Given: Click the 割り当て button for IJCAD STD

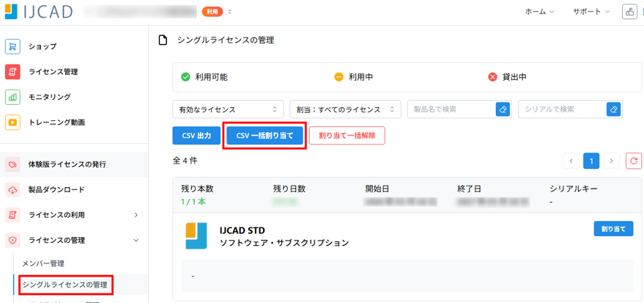Looking at the screenshot, I should 613,229.
